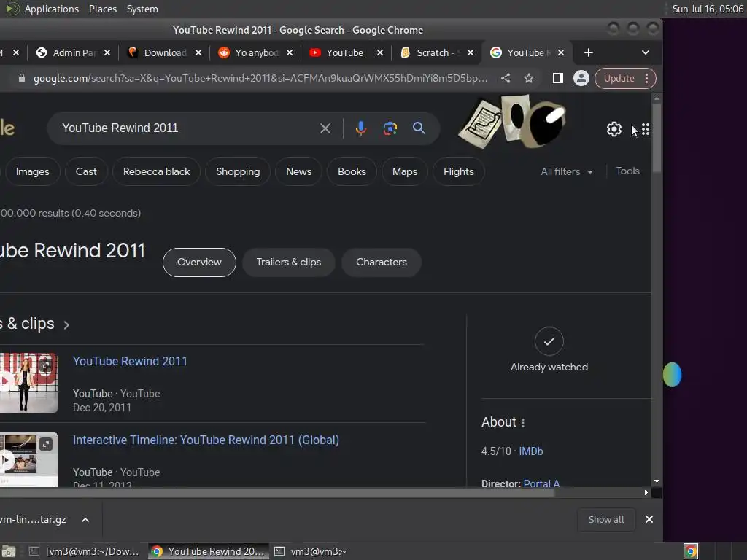Screen dimensions: 747x560
Task: Open search Tools
Action: tap(627, 171)
